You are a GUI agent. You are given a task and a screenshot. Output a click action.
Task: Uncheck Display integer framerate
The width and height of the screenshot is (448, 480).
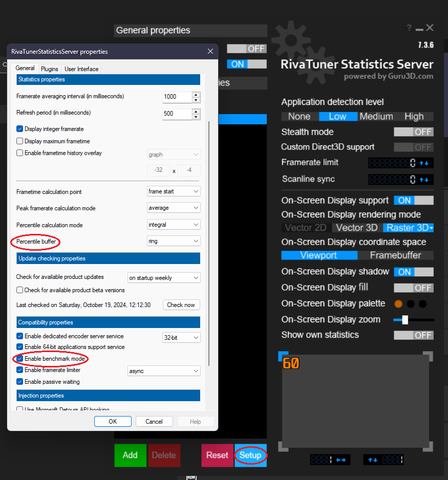point(19,129)
